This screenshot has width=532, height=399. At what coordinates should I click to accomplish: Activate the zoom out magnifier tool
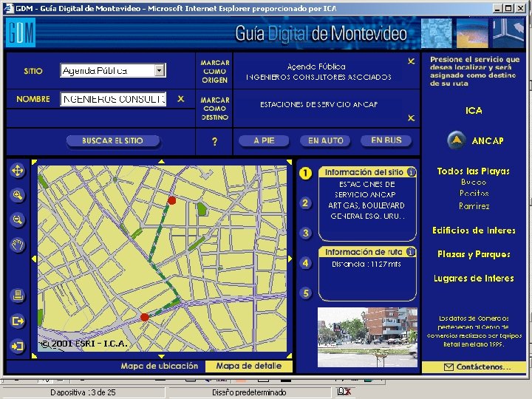pos(18,220)
